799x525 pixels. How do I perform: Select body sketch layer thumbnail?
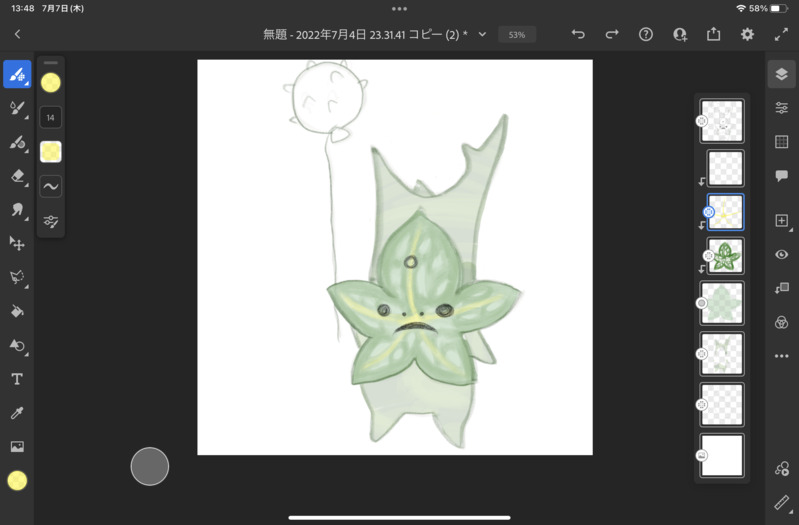point(722,354)
